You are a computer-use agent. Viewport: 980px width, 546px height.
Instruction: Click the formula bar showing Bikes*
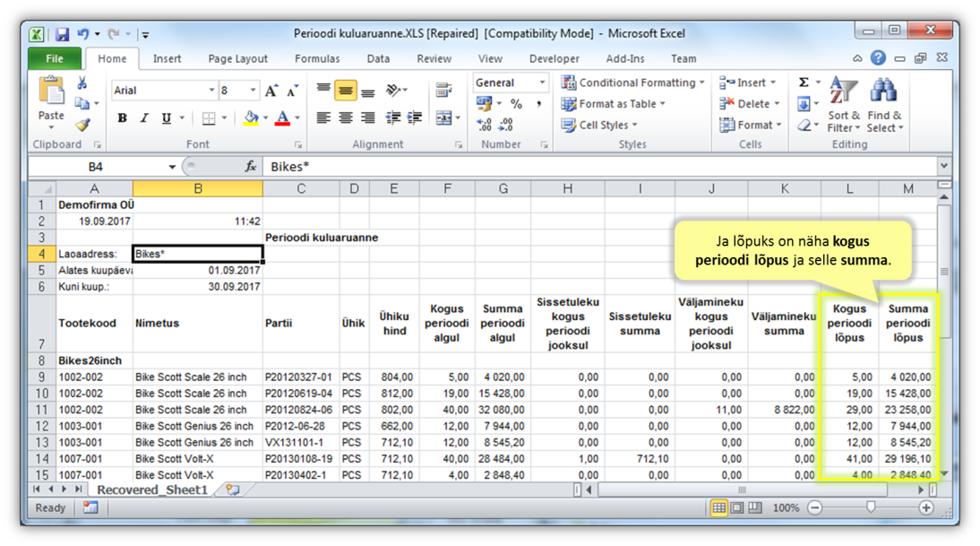click(600, 167)
